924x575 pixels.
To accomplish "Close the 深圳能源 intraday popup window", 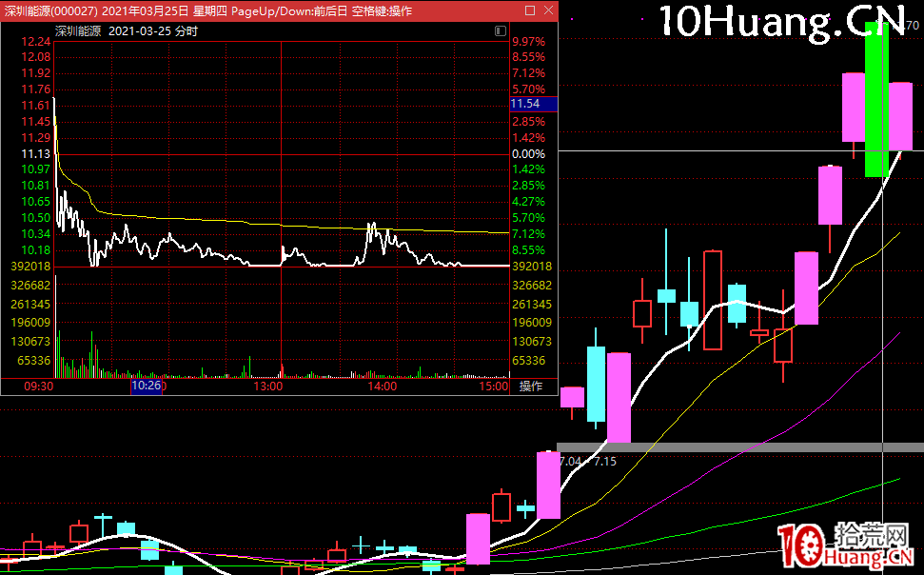I will pyautogui.click(x=549, y=10).
